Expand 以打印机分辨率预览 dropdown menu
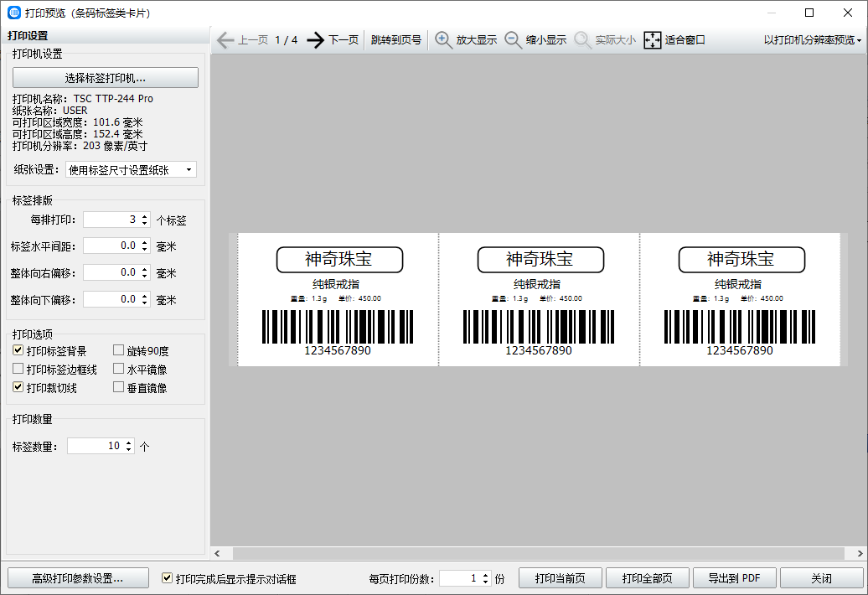The width and height of the screenshot is (868, 595). coord(813,40)
